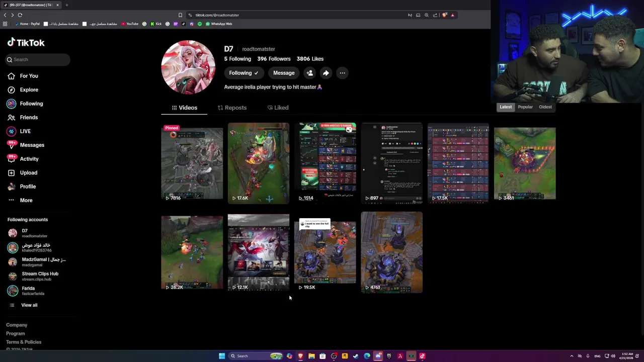Switch to the Videos tab
The width and height of the screenshot is (644, 362).
click(184, 108)
